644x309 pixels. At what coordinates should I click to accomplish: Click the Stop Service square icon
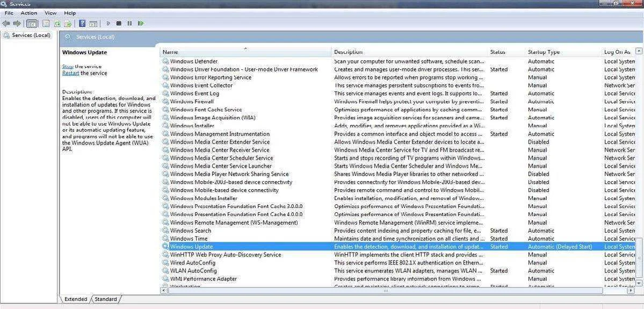[119, 24]
